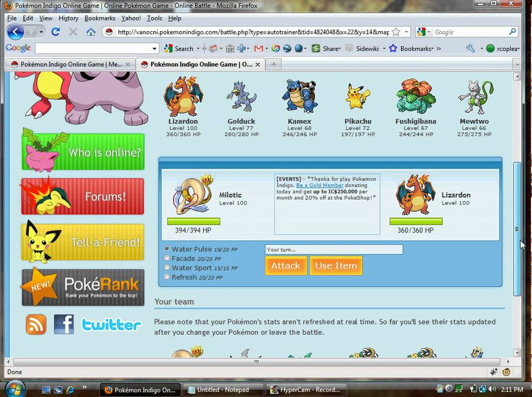This screenshot has height=397, width=532.
Task: Click the Pikachu sprite in opponent team
Action: pos(357,96)
